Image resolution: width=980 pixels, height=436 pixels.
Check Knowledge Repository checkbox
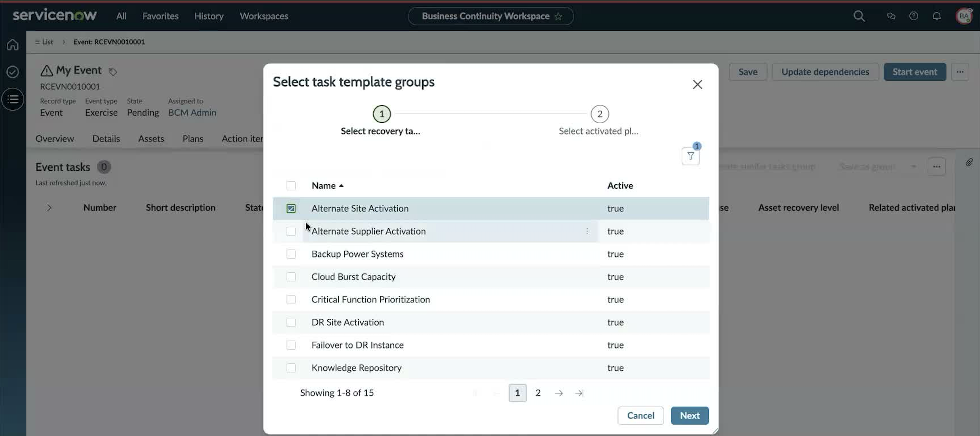pyautogui.click(x=291, y=368)
